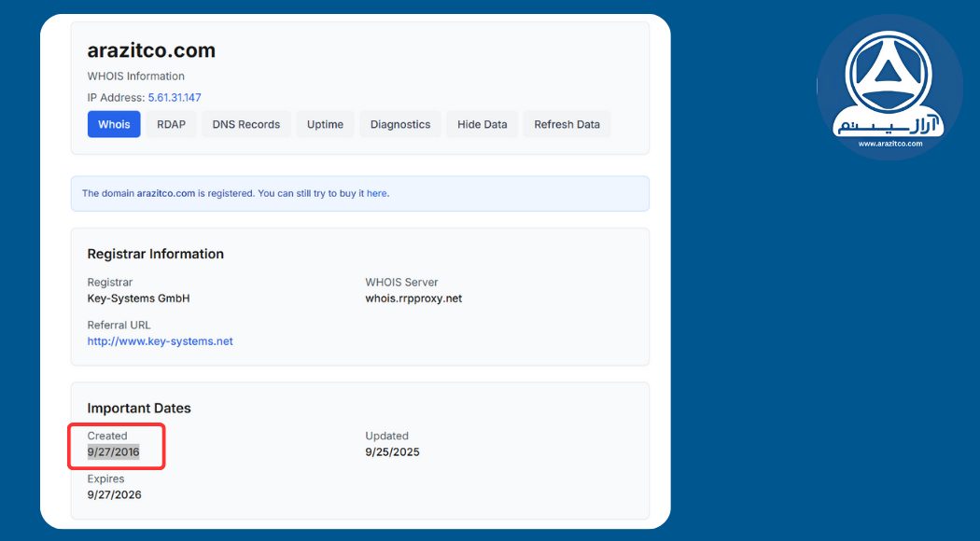Open the Uptime tab
This screenshot has height=541, width=980.
point(325,124)
